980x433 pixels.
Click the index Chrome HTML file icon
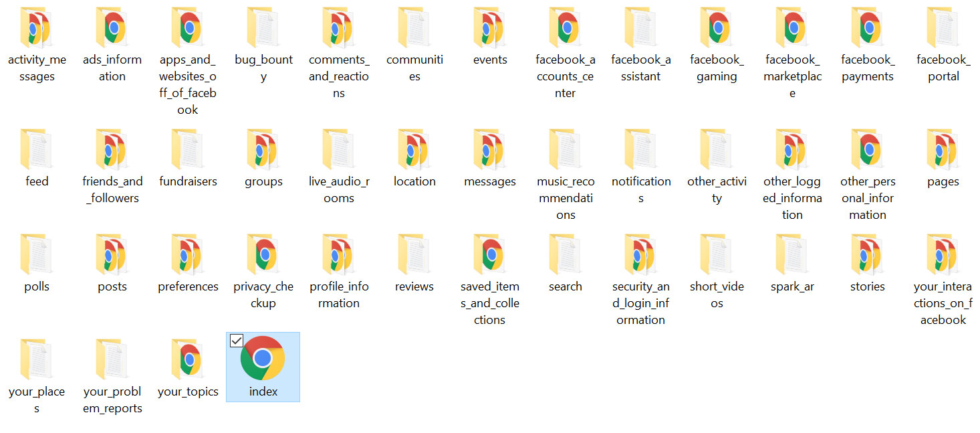click(263, 358)
